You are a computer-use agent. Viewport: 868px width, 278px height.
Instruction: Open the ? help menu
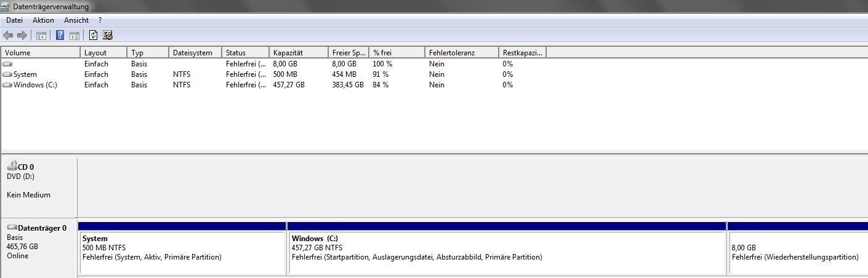click(x=100, y=20)
